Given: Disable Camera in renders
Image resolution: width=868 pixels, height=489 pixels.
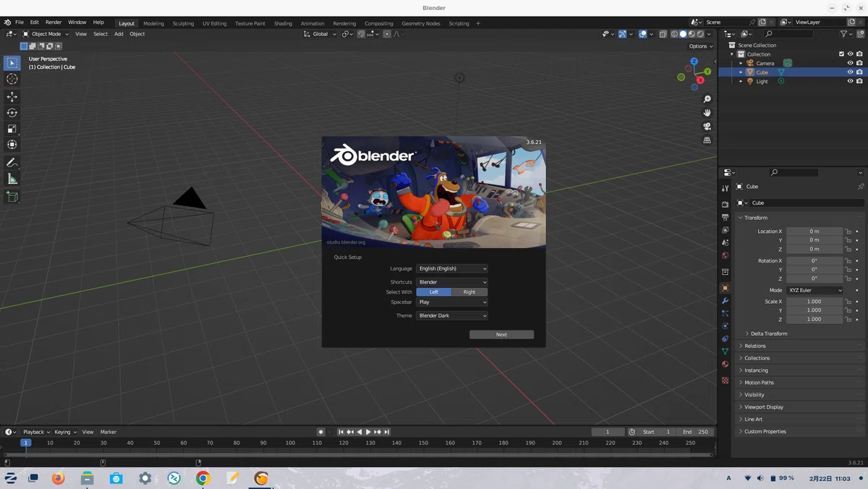Looking at the screenshot, I should 859,63.
